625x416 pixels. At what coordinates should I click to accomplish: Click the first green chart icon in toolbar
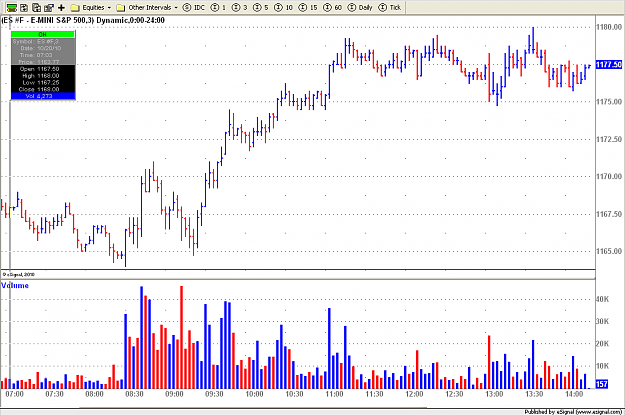(12, 7)
